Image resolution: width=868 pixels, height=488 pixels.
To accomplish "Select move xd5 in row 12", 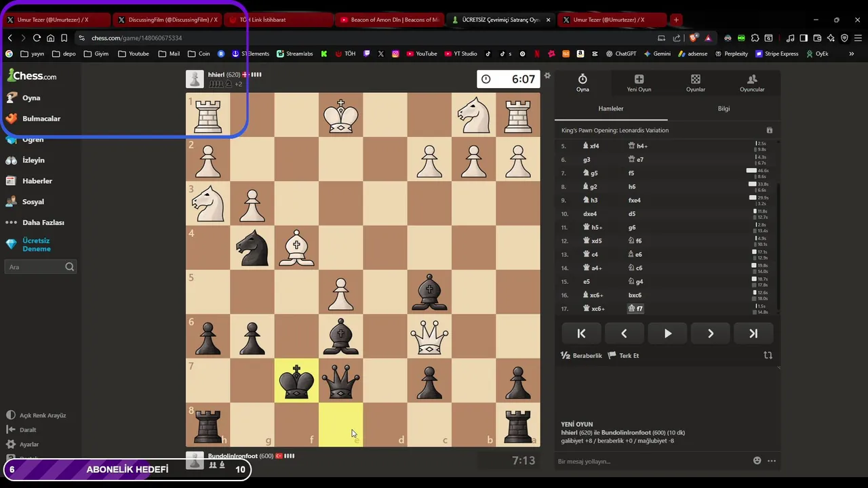I will point(591,241).
